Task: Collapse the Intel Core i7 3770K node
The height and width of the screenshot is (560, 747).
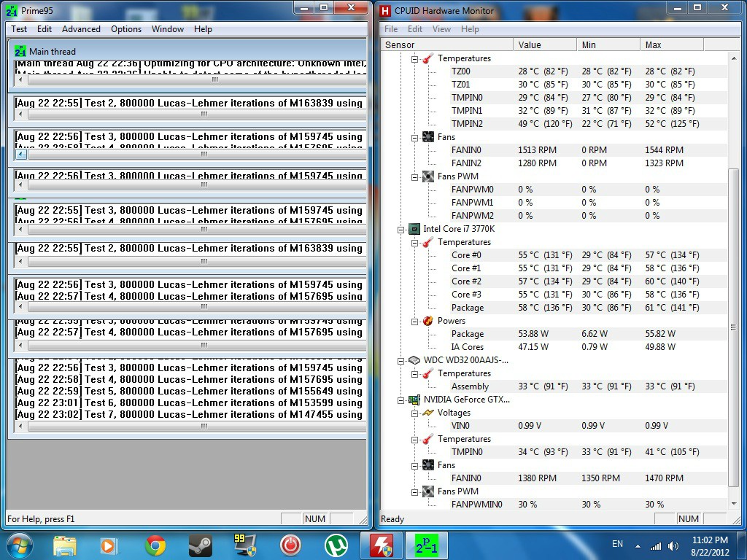Action: point(400,230)
